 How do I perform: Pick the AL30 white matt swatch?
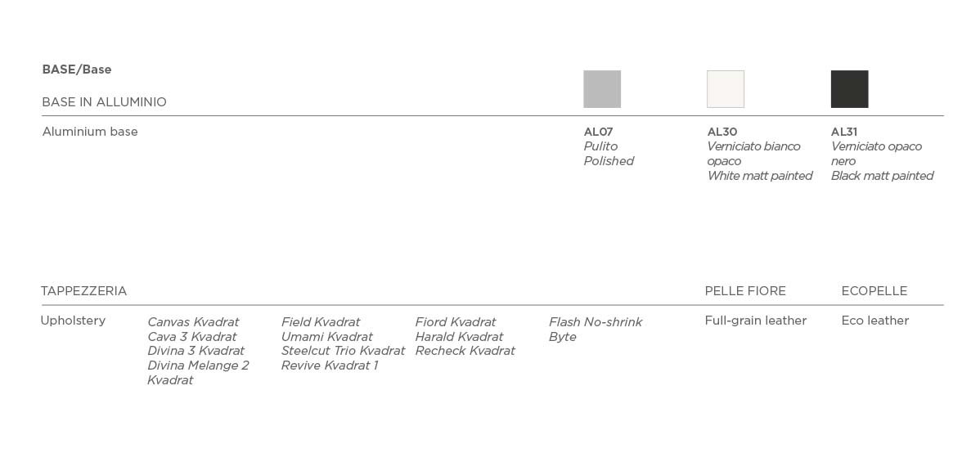(x=726, y=88)
